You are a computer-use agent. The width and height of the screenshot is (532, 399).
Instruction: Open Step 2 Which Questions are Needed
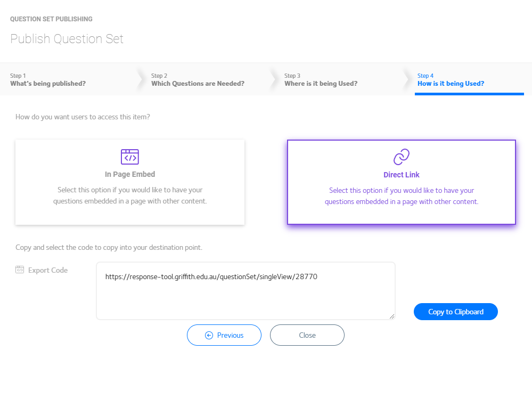(198, 80)
